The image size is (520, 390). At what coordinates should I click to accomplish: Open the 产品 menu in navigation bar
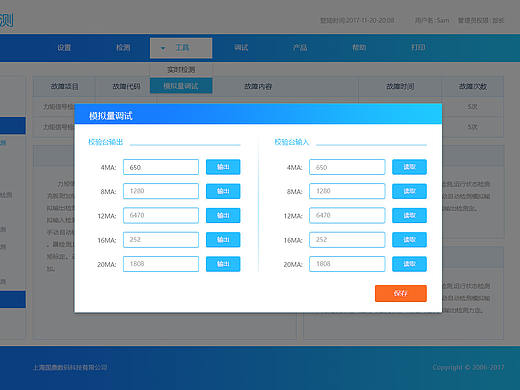(x=300, y=48)
